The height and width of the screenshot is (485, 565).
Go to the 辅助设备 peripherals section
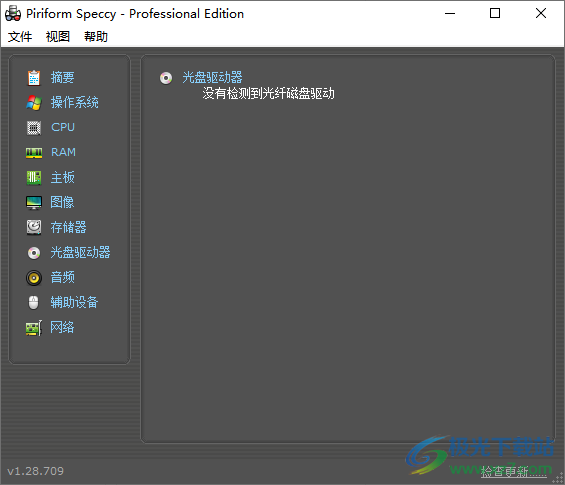pos(74,302)
